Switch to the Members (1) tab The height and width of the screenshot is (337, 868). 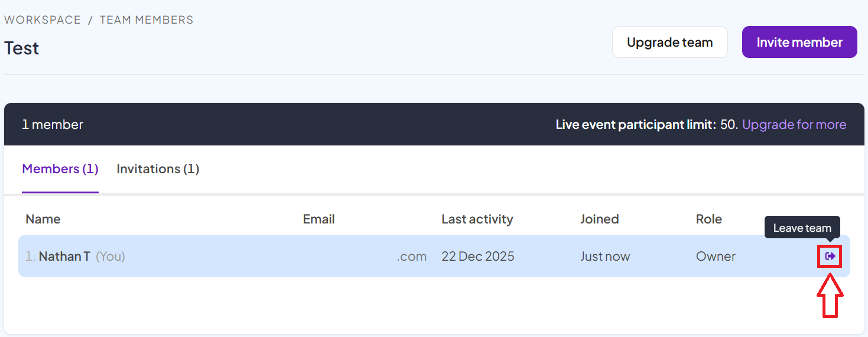pyautogui.click(x=60, y=169)
